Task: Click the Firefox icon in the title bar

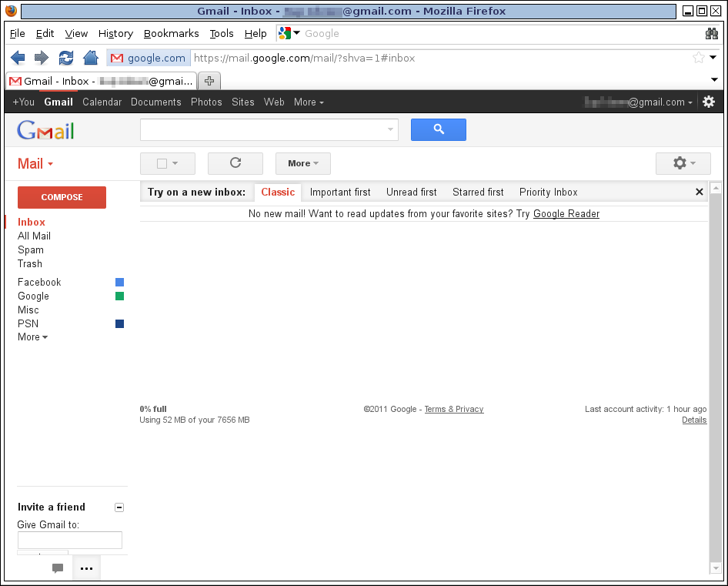Action: [11, 11]
